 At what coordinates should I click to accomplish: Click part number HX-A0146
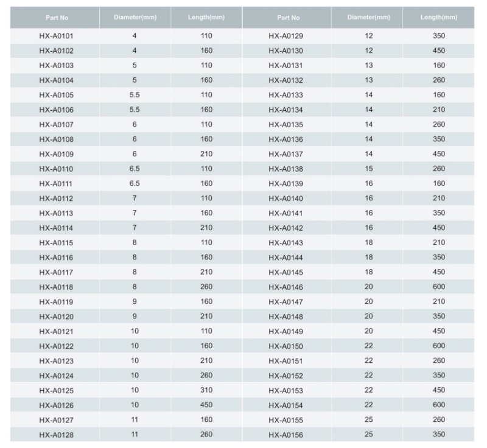pyautogui.click(x=286, y=287)
